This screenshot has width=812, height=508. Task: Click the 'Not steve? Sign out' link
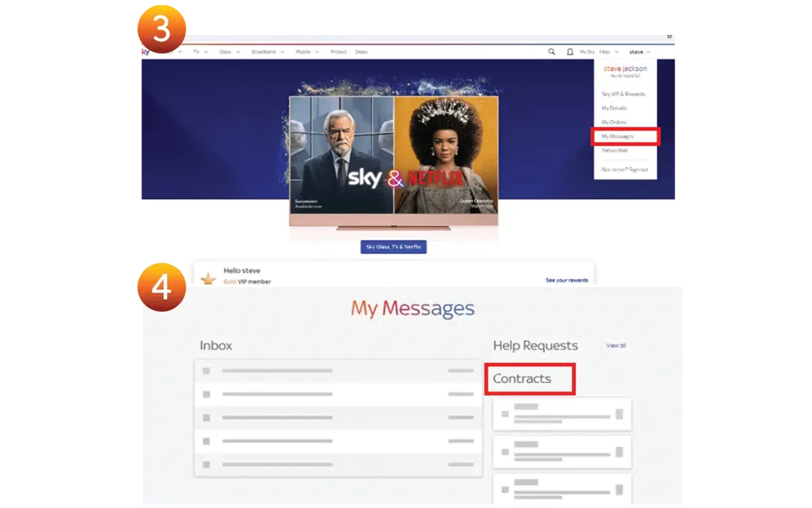(625, 169)
